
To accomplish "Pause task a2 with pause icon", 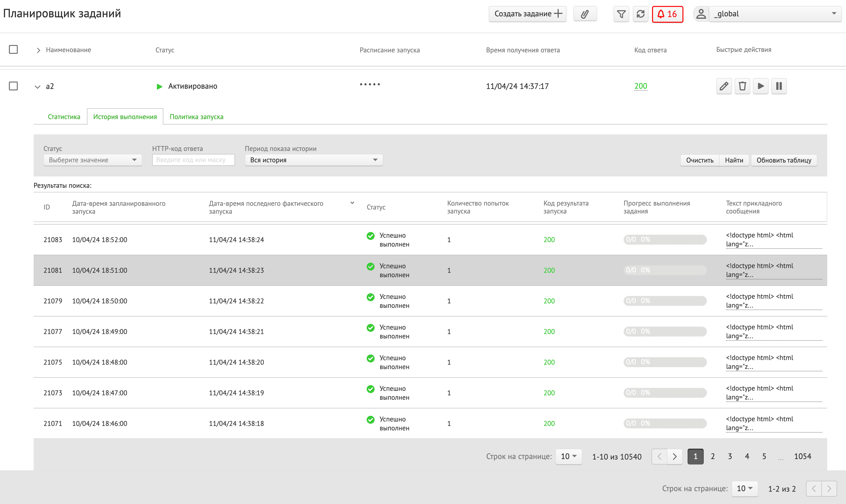I will (779, 86).
